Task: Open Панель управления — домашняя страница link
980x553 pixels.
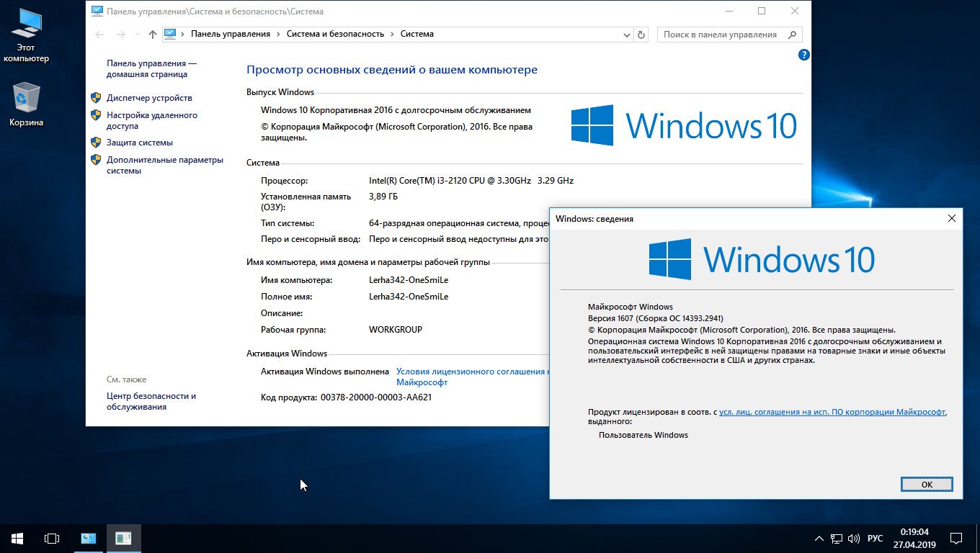Action: click(x=151, y=68)
